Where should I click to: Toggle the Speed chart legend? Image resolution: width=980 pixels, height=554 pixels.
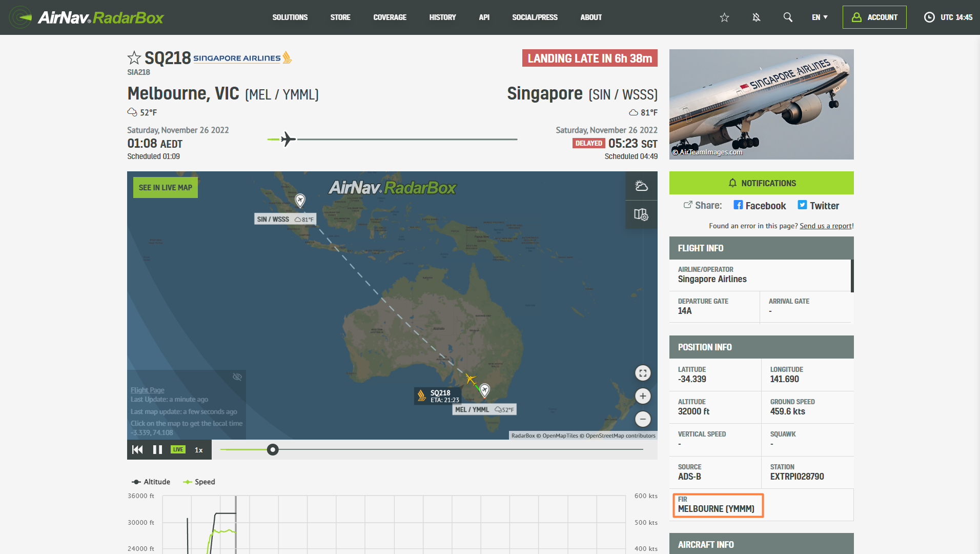[199, 482]
